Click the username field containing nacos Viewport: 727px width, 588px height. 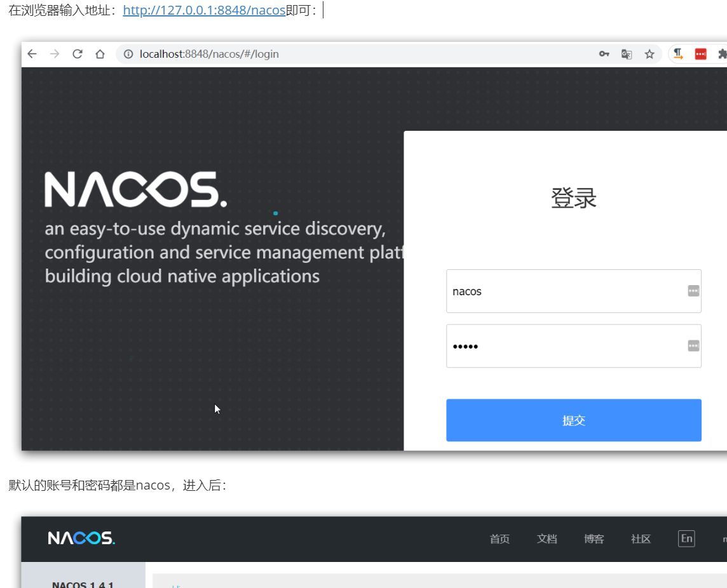(574, 291)
